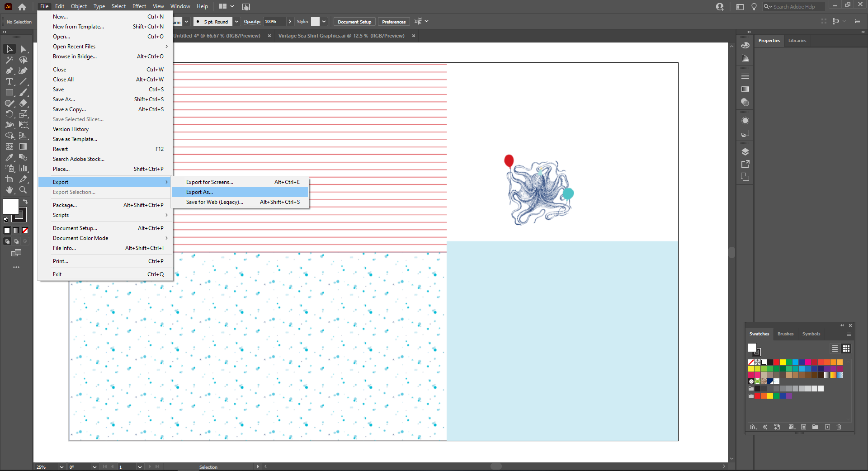
Task: Switch swatches to list view
Action: [x=835, y=349]
